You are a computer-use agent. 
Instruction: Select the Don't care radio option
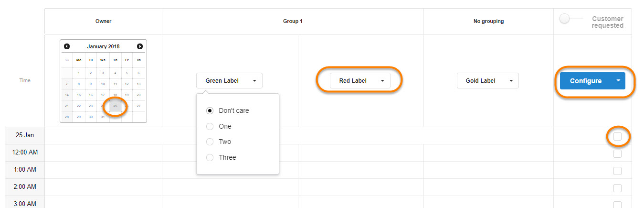[x=210, y=110]
